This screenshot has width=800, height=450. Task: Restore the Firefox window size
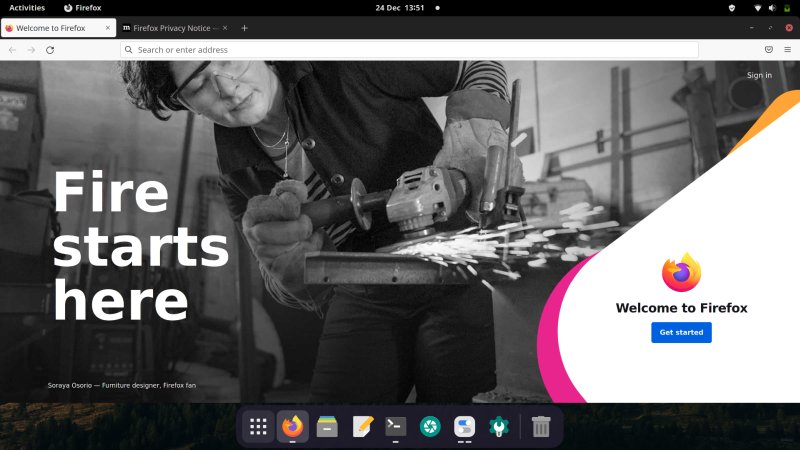770,28
